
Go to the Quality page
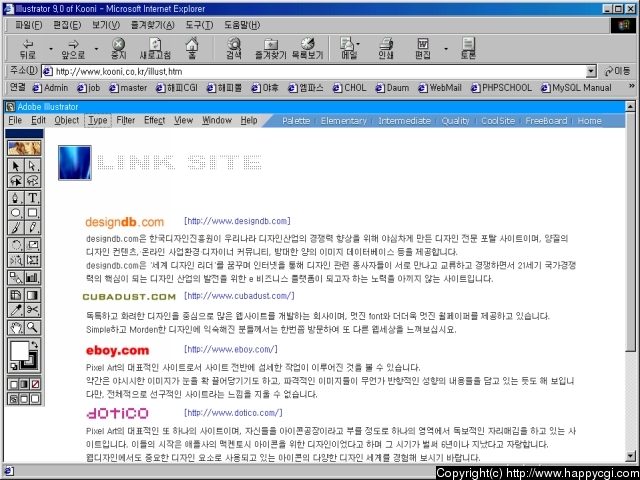click(456, 121)
